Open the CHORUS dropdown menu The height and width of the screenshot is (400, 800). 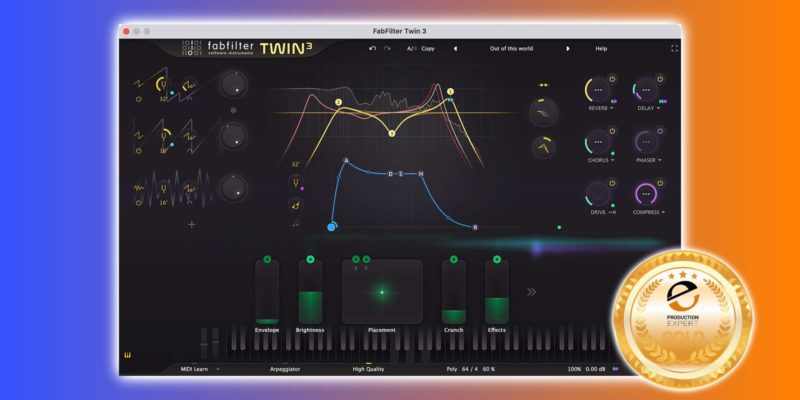pos(601,160)
